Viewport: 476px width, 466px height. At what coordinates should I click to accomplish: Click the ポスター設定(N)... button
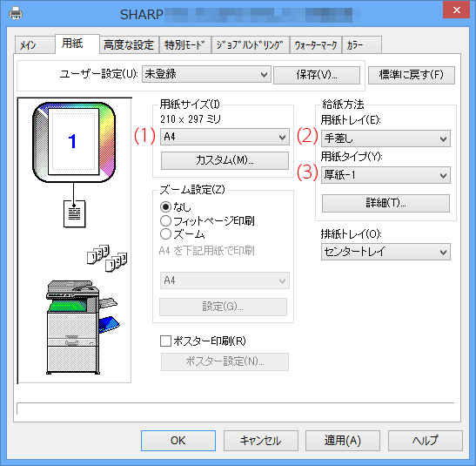(225, 361)
